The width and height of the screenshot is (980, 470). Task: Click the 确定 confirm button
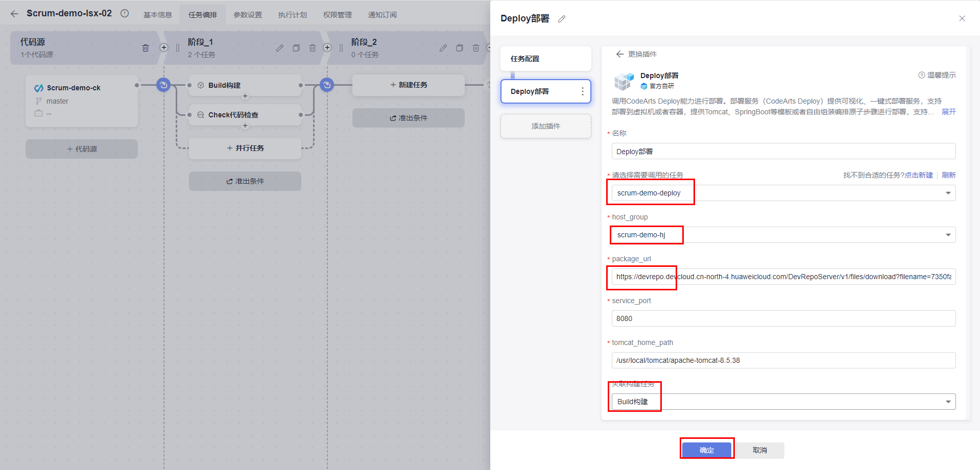pos(707,450)
